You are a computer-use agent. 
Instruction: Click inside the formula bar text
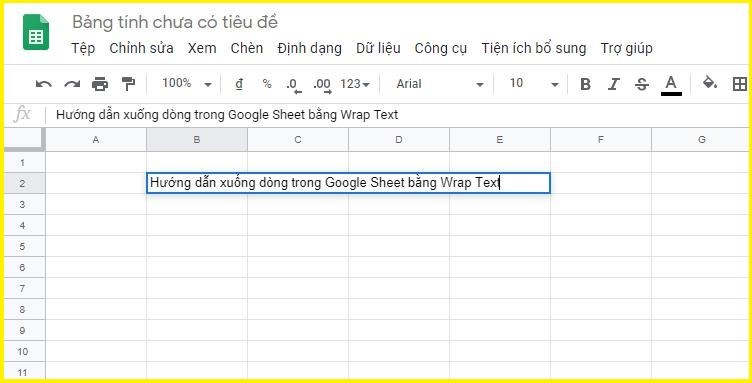pyautogui.click(x=227, y=115)
